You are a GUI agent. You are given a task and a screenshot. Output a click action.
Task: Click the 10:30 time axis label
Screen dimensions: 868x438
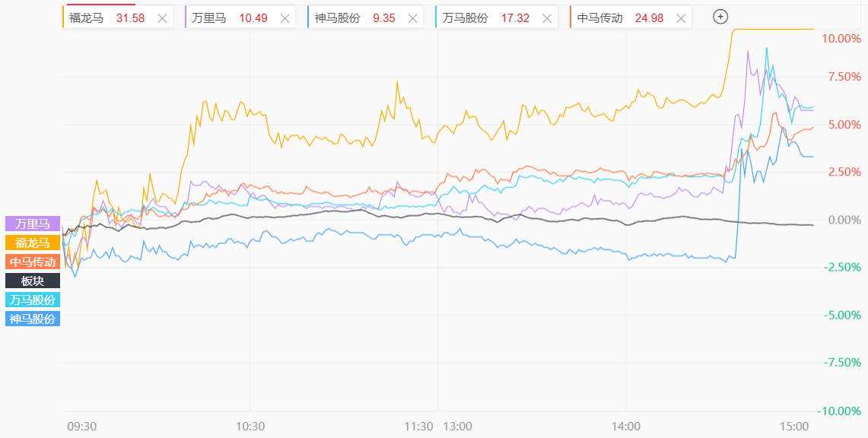(250, 427)
